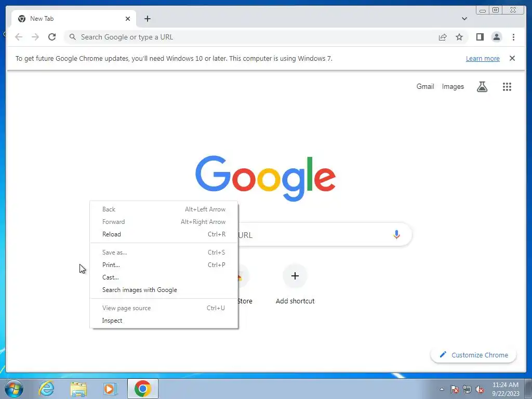Open Windows Media Player from the taskbar

tap(110, 389)
